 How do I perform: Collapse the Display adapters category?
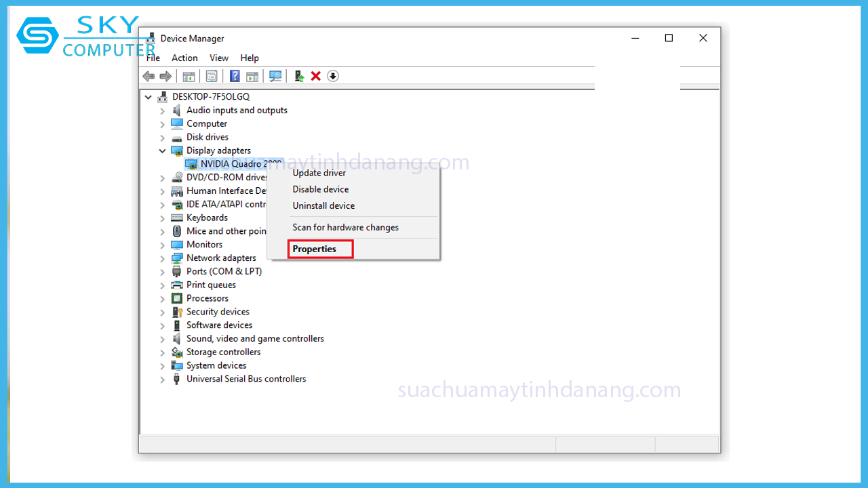point(163,151)
